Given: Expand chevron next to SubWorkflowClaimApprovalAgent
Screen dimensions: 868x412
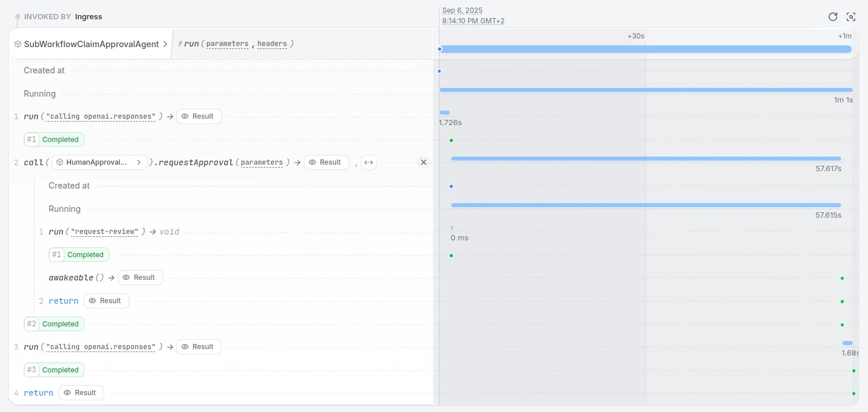Looking at the screenshot, I should tap(165, 44).
